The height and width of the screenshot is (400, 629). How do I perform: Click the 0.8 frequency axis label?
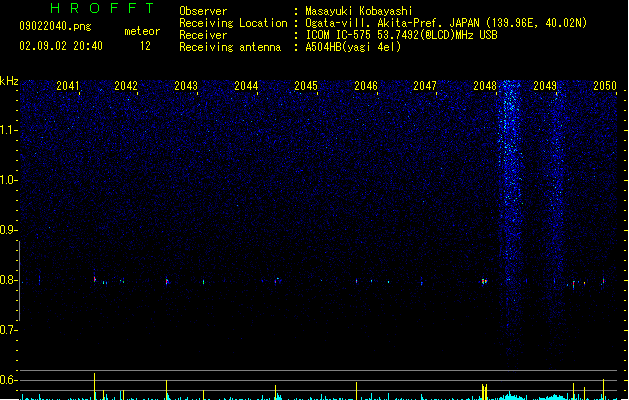(9, 280)
